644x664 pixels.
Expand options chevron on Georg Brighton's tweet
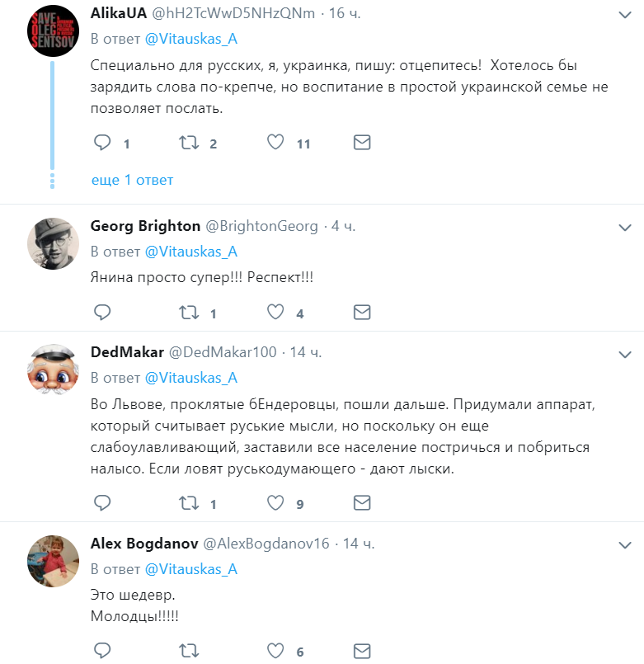(x=625, y=228)
